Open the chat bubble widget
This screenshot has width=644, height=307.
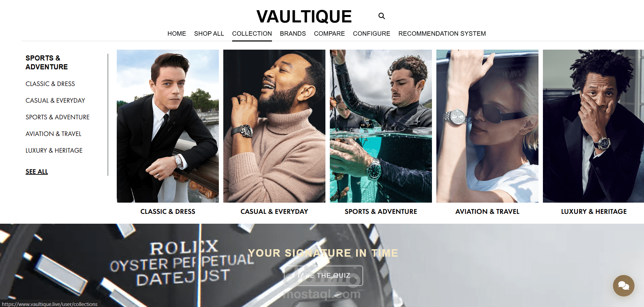pos(624,286)
